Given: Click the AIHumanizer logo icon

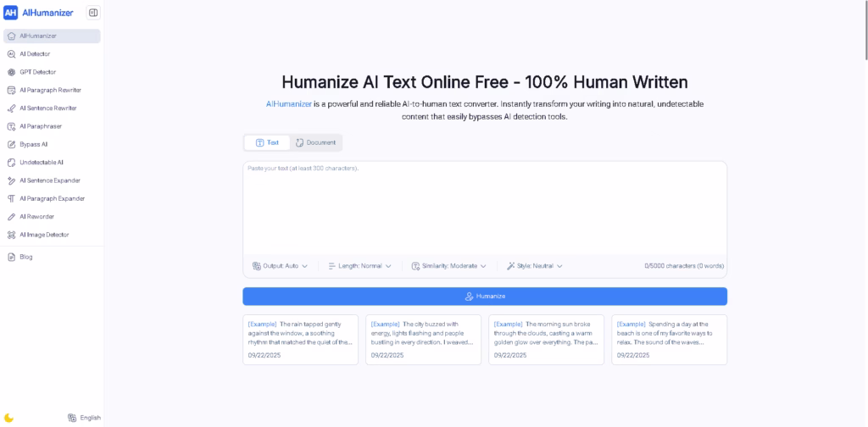Looking at the screenshot, I should (11, 13).
